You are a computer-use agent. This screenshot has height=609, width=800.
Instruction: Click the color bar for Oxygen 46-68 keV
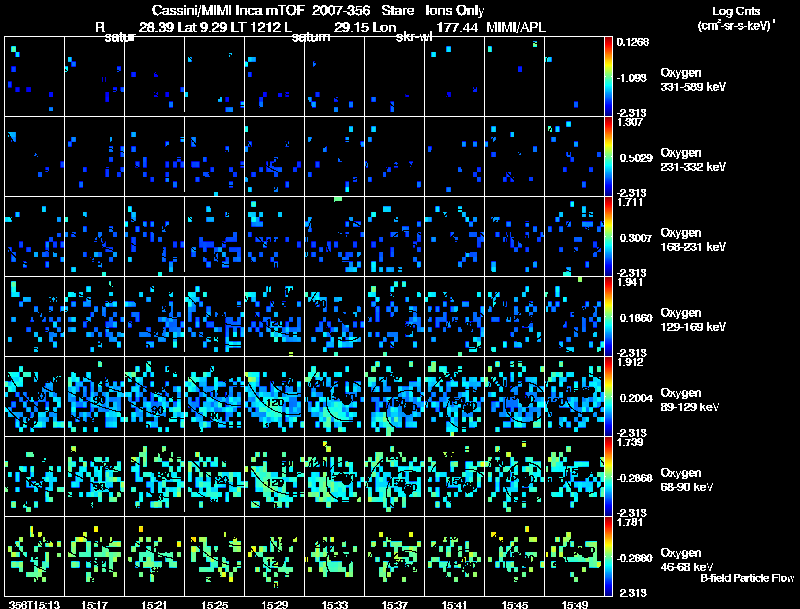pyautogui.click(x=610, y=556)
